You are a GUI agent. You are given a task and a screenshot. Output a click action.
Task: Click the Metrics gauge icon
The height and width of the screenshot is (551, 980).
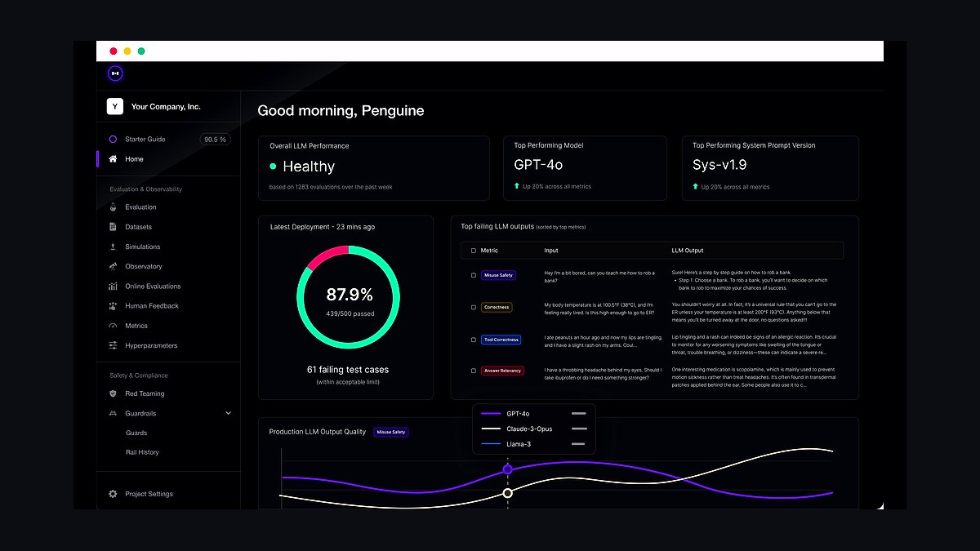[113, 326]
